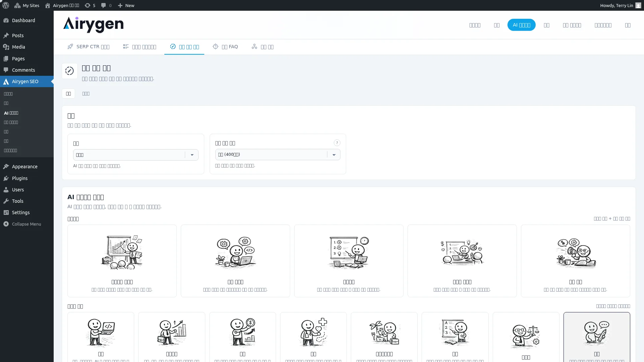644x362 pixels.
Task: Open the updates icon showing 5
Action: (x=90, y=5)
